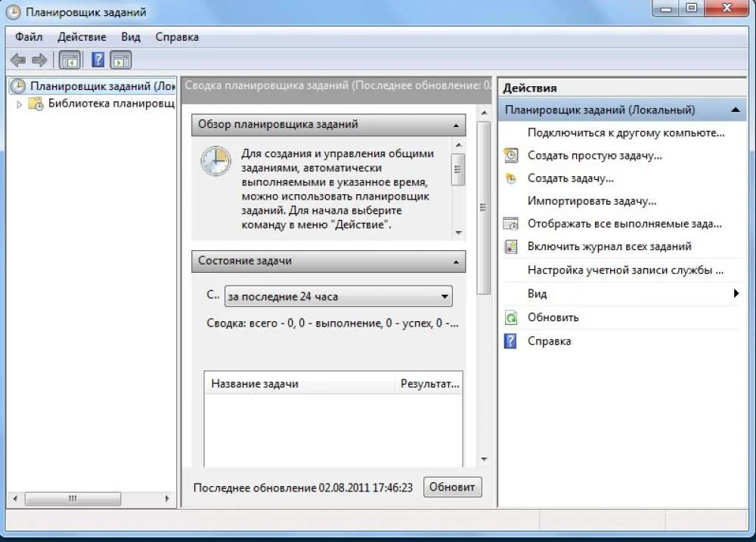
Task: Click the tree pane horizontal scrollbar thumb
Action: (73, 499)
